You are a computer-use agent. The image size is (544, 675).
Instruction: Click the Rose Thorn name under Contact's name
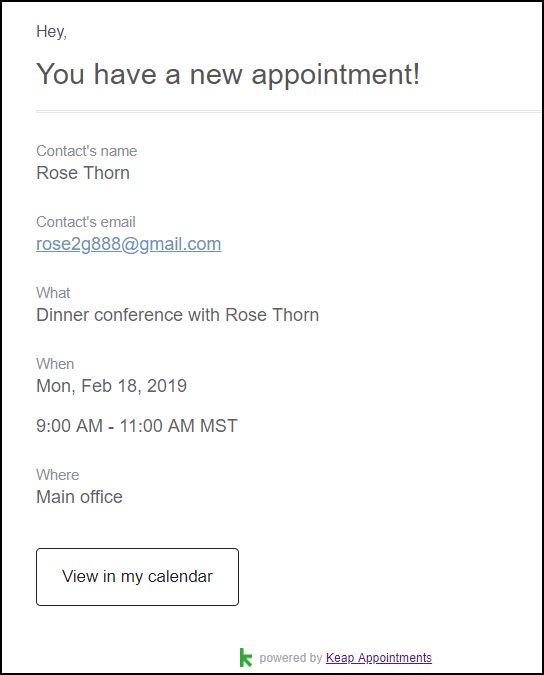click(83, 173)
